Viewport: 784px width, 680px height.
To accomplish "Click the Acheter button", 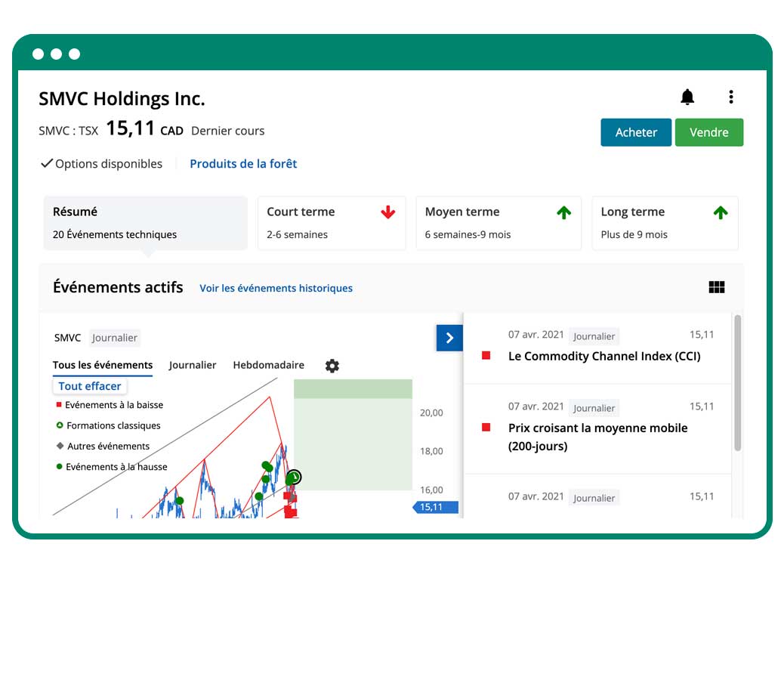I will coord(636,132).
